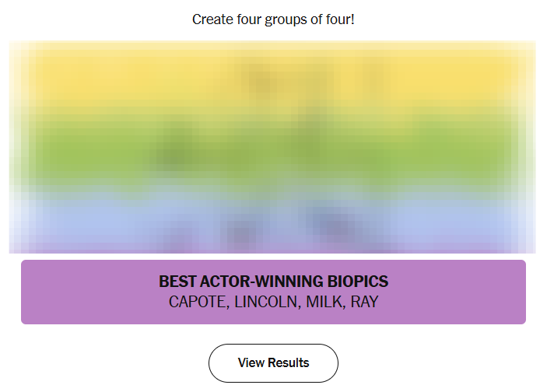Click 'four!' at the heading's end
The image size is (547, 392).
[338, 19]
